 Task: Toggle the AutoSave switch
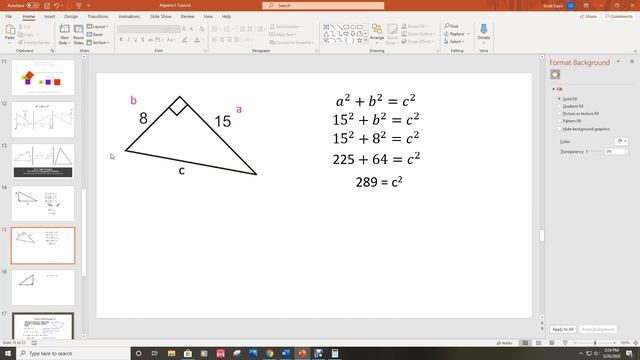(x=33, y=5)
